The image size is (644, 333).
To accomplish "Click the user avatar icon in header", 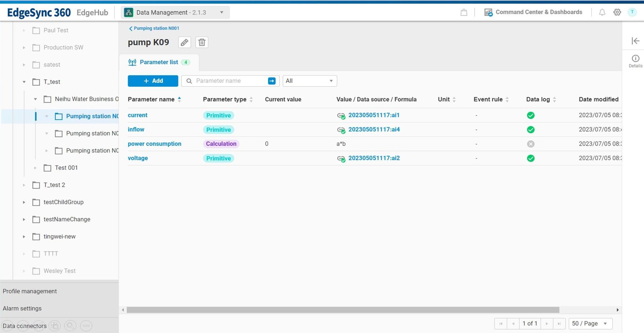I will 632,12.
